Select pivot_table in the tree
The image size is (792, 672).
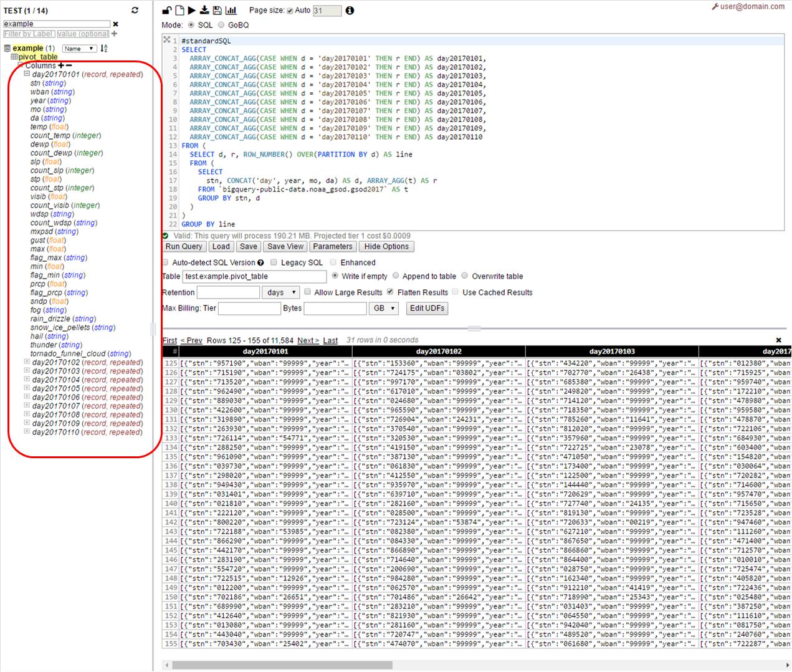coord(38,57)
